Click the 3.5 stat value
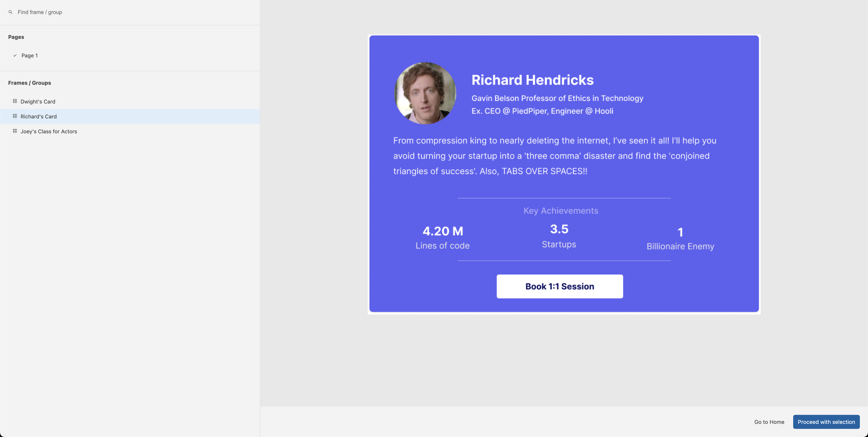This screenshot has width=868, height=437. point(559,229)
